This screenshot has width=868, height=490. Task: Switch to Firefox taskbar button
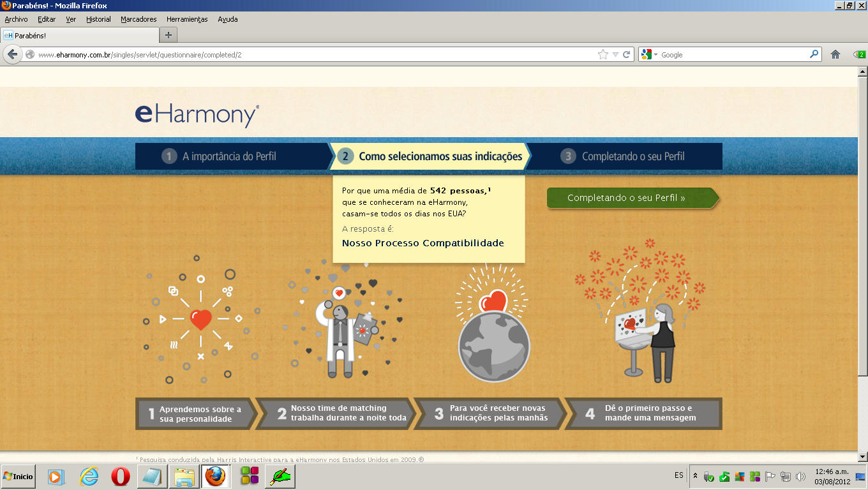[x=216, y=477]
